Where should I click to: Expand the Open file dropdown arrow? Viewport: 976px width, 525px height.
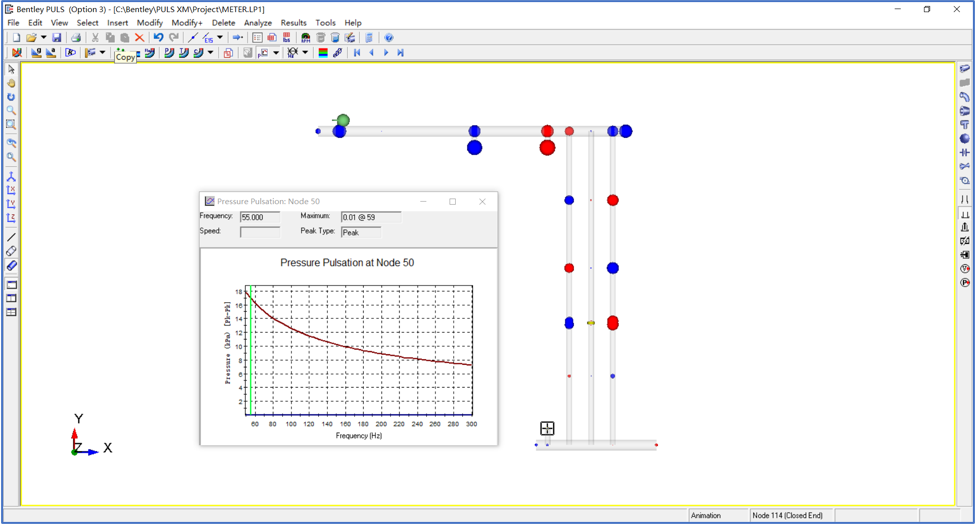[43, 38]
